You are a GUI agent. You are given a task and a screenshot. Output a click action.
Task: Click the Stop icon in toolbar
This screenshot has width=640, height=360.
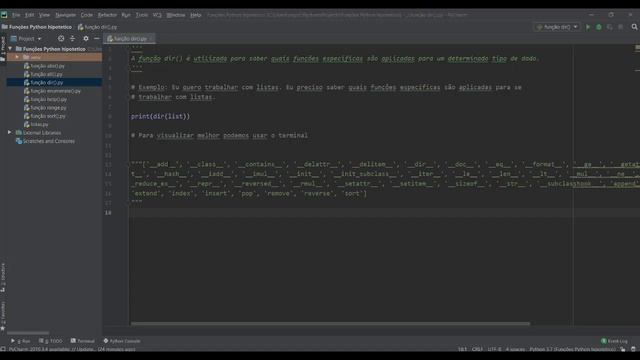(620, 27)
